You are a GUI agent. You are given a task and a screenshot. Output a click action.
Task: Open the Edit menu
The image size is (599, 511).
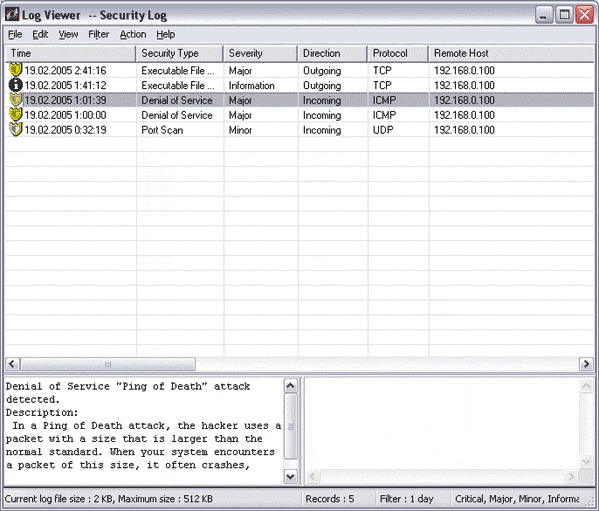[x=40, y=34]
